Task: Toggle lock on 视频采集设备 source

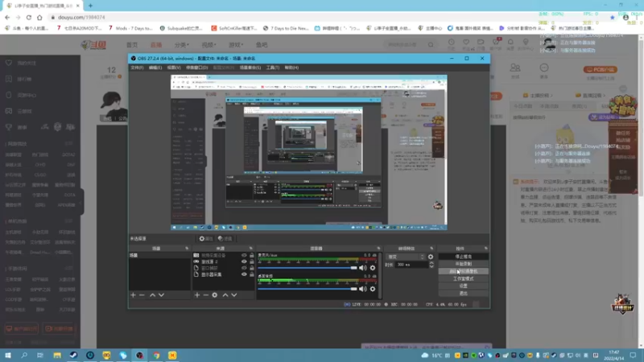Action: pos(252,255)
